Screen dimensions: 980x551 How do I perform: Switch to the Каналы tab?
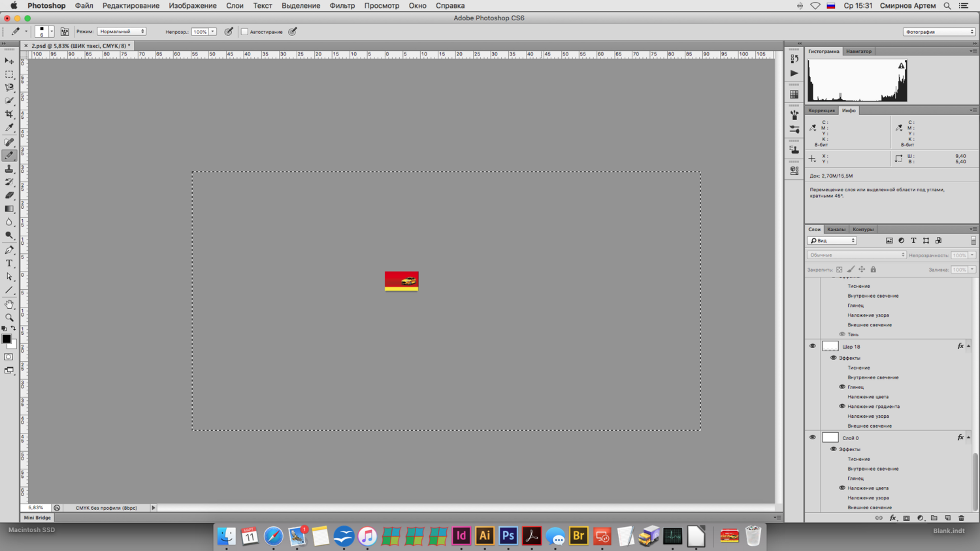[836, 229]
